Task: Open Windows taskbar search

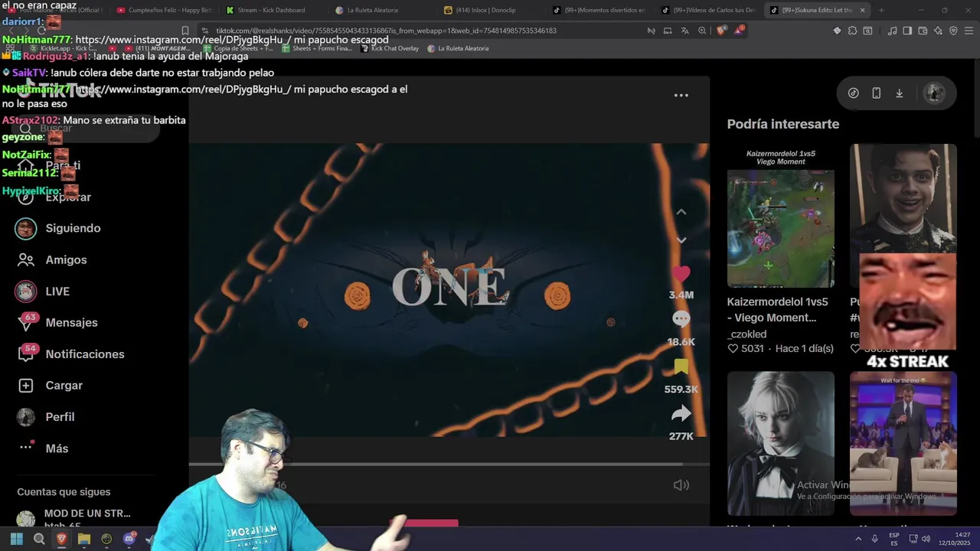Action: click(39, 540)
